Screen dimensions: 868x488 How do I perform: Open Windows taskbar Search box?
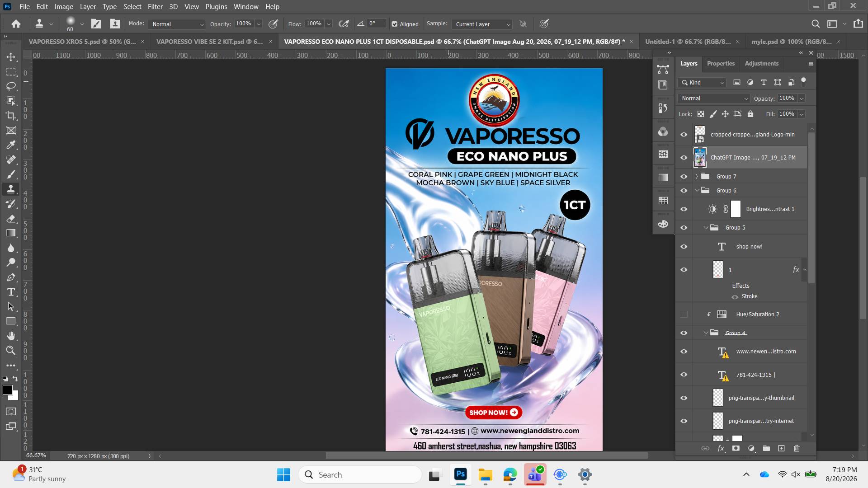coord(360,474)
